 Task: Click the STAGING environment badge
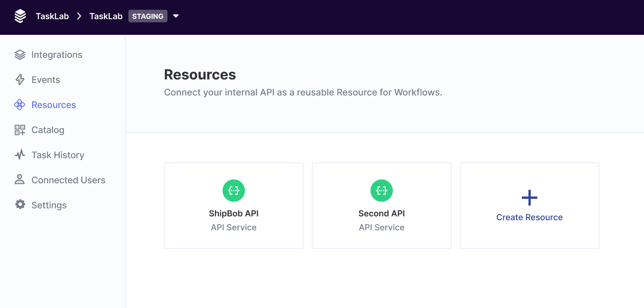click(x=148, y=16)
